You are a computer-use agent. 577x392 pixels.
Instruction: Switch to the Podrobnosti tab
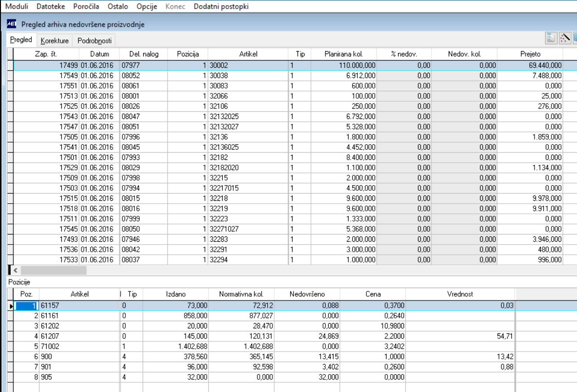coord(94,40)
